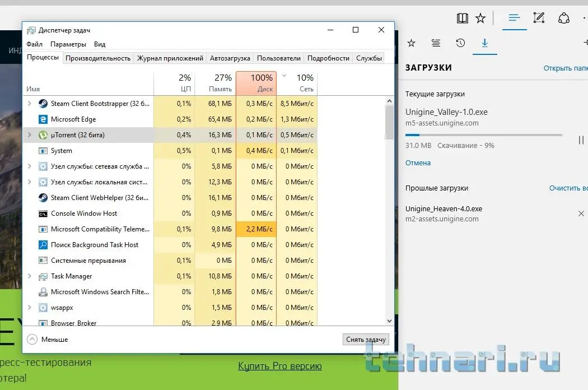Cancel download via Отмена link

point(418,163)
